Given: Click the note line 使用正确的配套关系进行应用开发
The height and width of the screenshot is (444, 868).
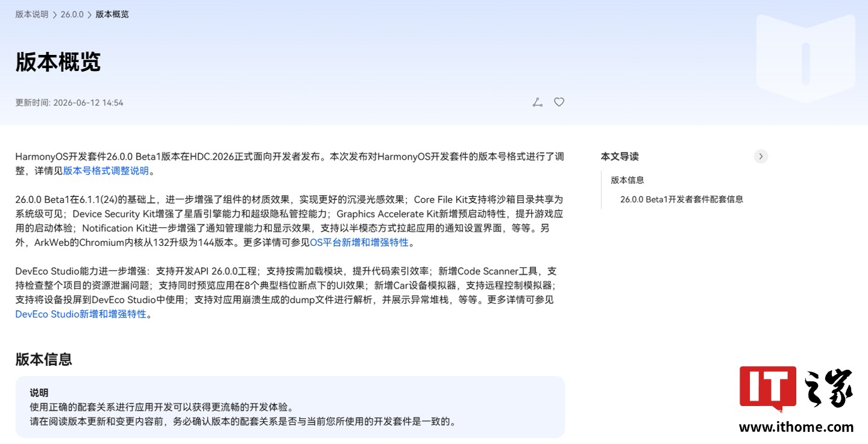Looking at the screenshot, I should 162,407.
